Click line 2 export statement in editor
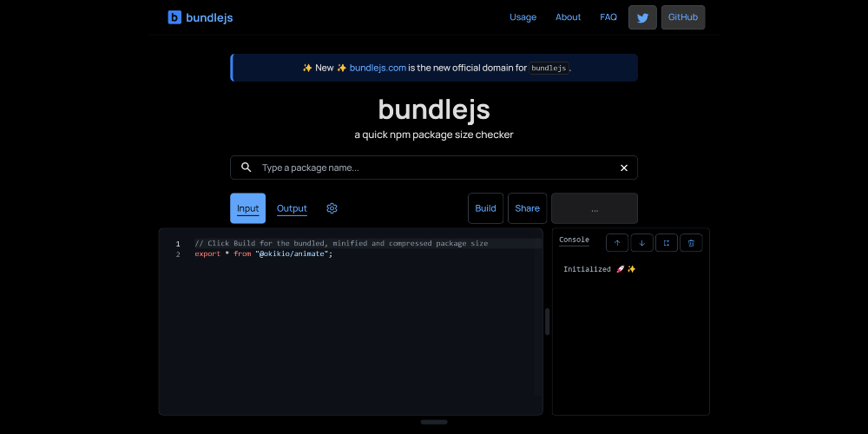 (x=264, y=254)
